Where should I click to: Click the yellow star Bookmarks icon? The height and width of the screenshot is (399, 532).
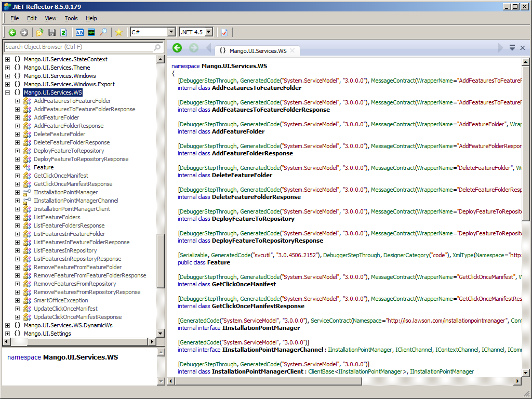(x=119, y=32)
